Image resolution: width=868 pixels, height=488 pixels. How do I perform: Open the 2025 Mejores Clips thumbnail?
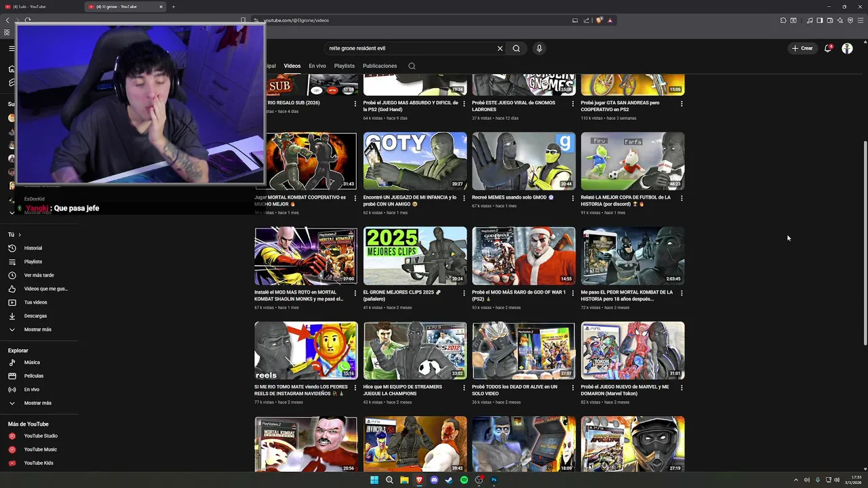pyautogui.click(x=415, y=256)
